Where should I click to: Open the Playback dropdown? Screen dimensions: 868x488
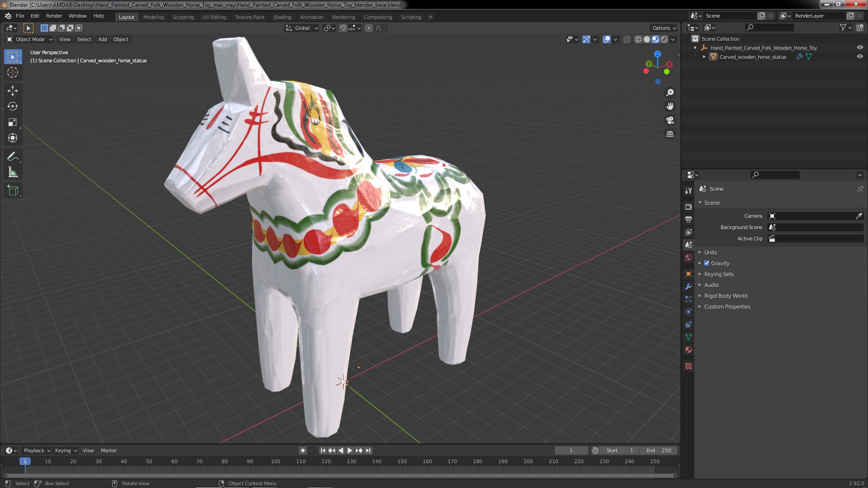pyautogui.click(x=37, y=450)
